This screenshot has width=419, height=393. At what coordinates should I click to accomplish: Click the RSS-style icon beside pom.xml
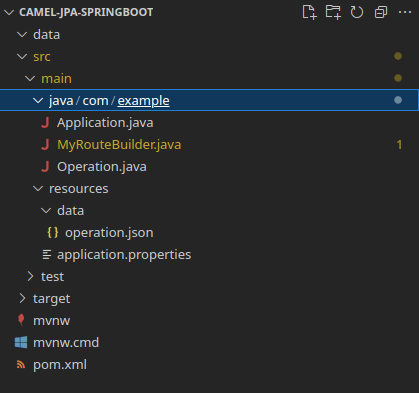(x=21, y=365)
